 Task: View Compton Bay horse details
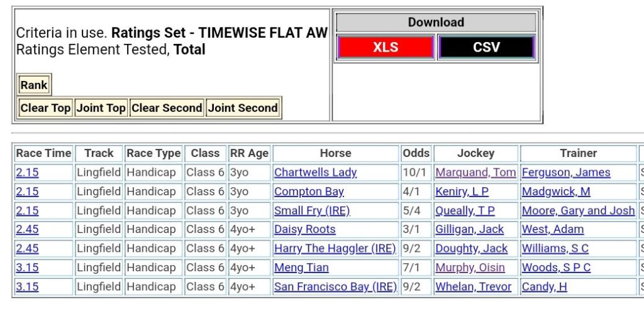tap(309, 192)
